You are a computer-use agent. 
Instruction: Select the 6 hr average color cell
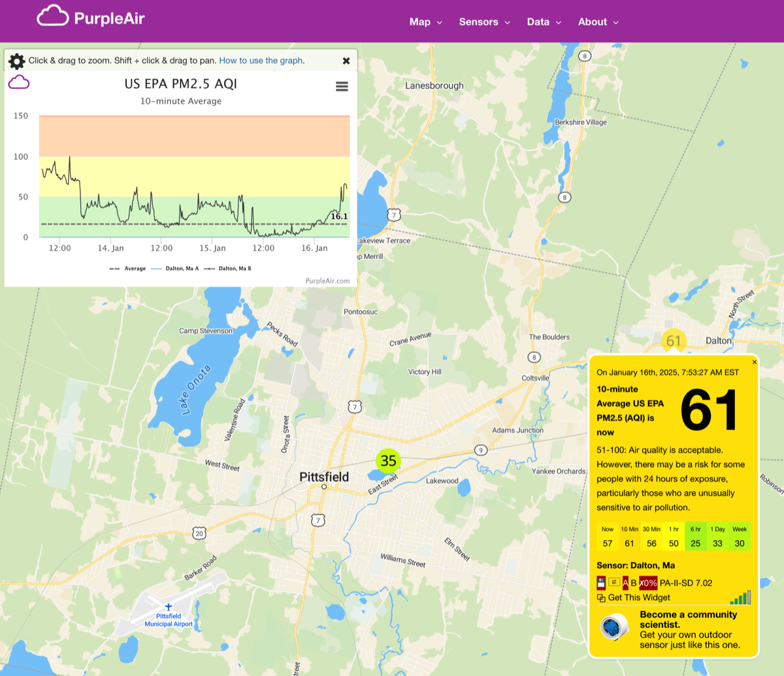click(x=696, y=537)
